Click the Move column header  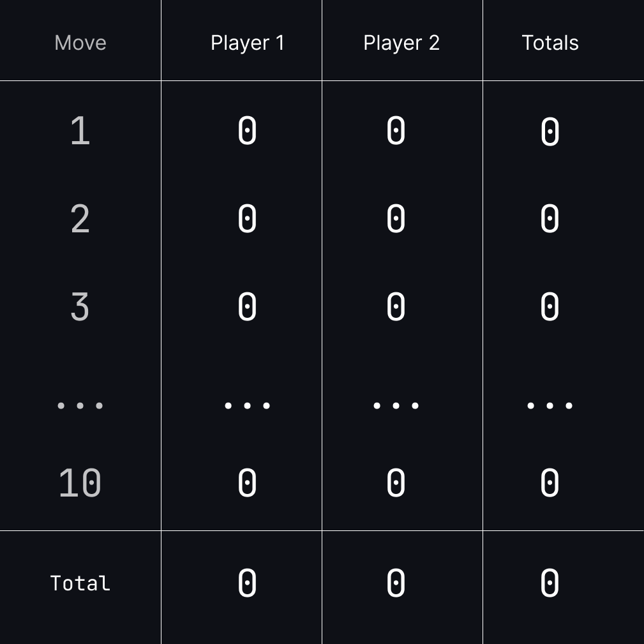[x=80, y=43]
